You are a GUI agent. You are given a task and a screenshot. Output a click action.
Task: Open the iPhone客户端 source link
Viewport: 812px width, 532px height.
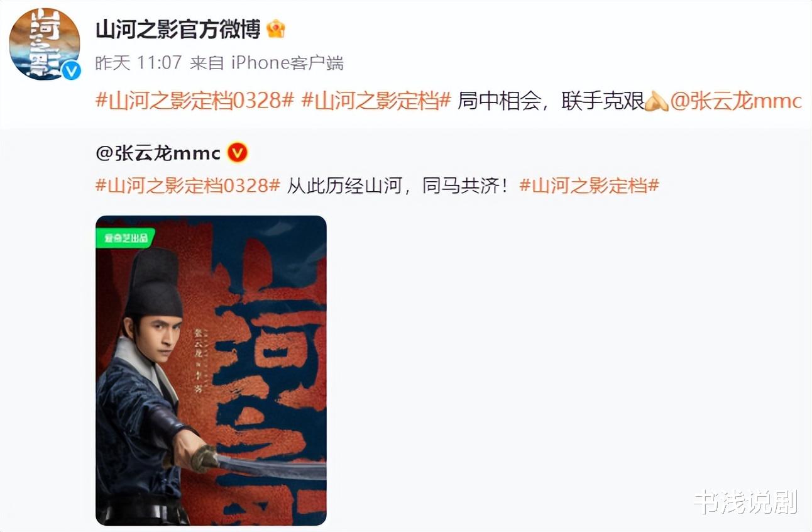coord(287,62)
